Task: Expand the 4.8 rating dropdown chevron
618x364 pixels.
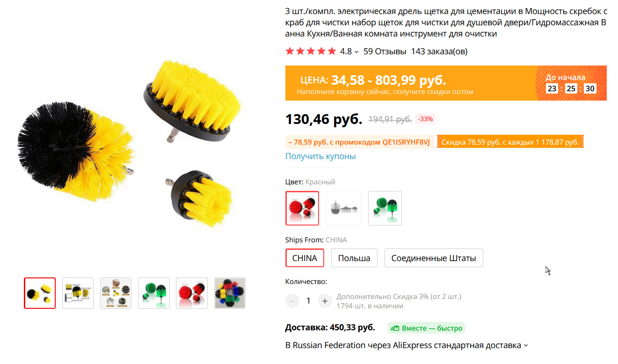Action: 356,52
